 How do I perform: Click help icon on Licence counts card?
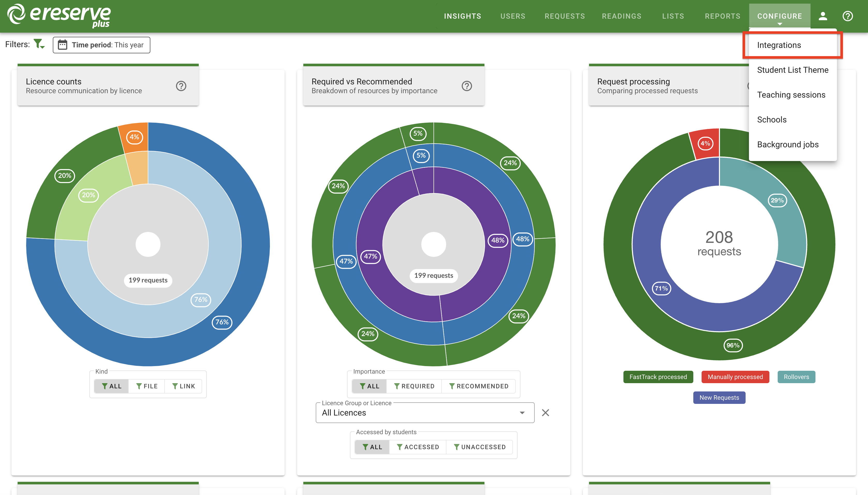pyautogui.click(x=181, y=86)
